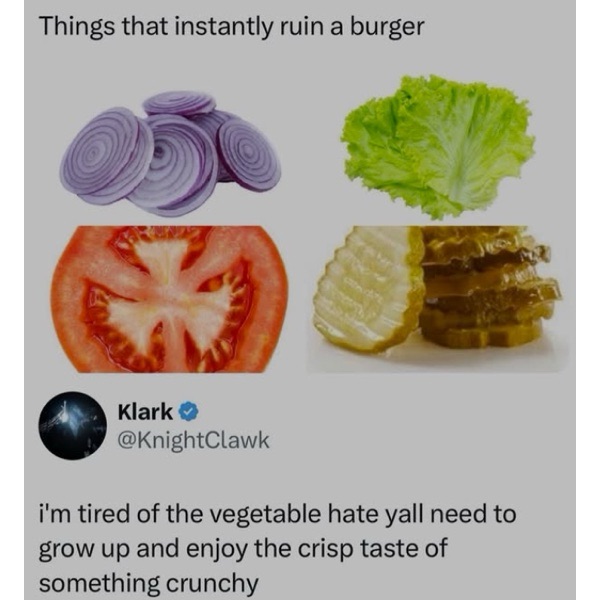Select the stacked pickle slices
The width and height of the screenshot is (600, 600).
coord(487,289)
